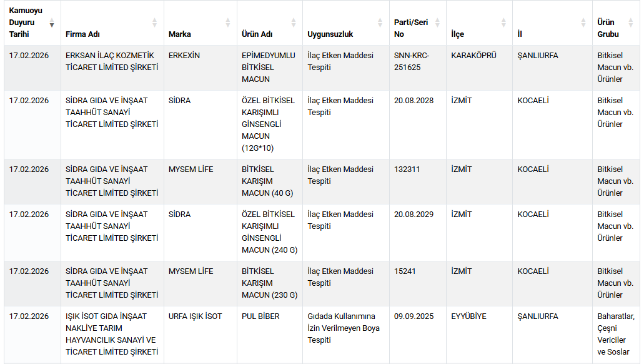The image size is (644, 364).
Task: Select URFA IŞIK İSOT brand cell
Action: [195, 316]
